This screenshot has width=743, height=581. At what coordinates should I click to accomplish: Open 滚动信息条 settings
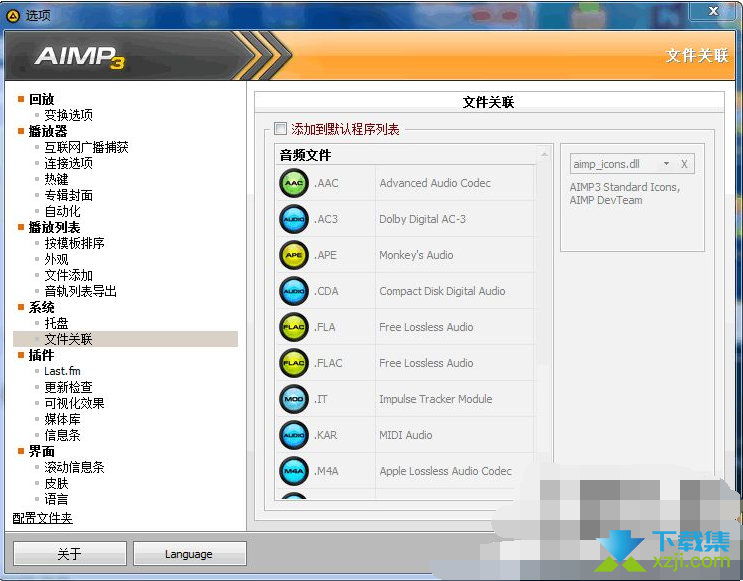point(74,467)
